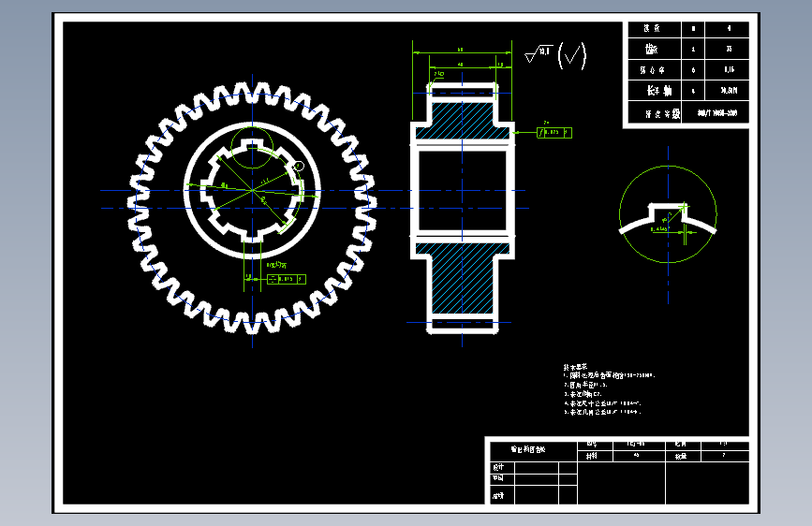Image resolution: width=812 pixels, height=526 pixels.
Task: Select the upper hatched area of the section view
Action: click(463, 120)
